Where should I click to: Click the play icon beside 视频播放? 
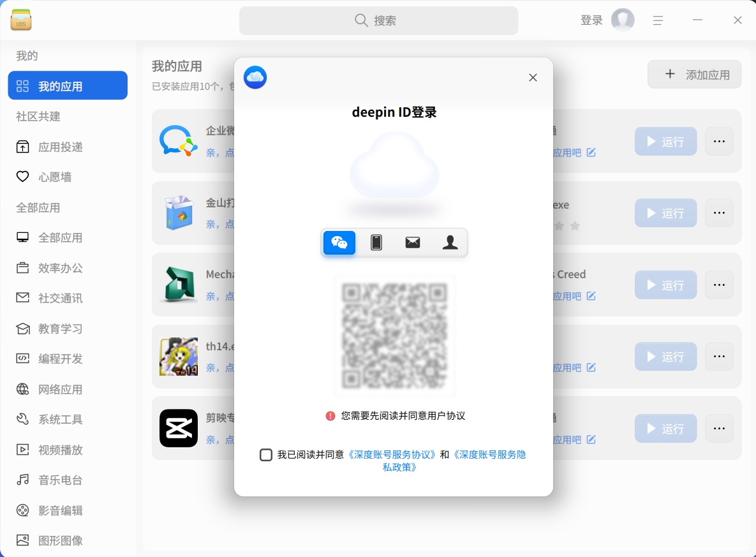click(x=23, y=449)
